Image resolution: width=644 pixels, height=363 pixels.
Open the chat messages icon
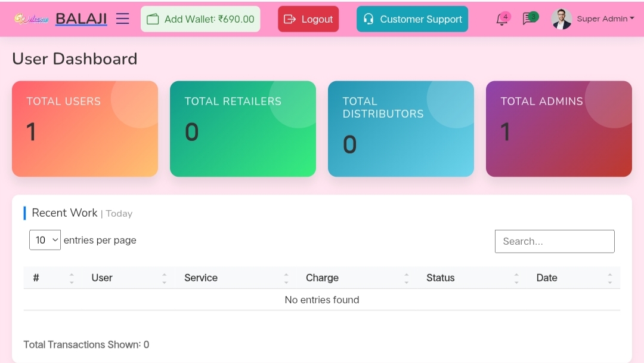pyautogui.click(x=529, y=19)
